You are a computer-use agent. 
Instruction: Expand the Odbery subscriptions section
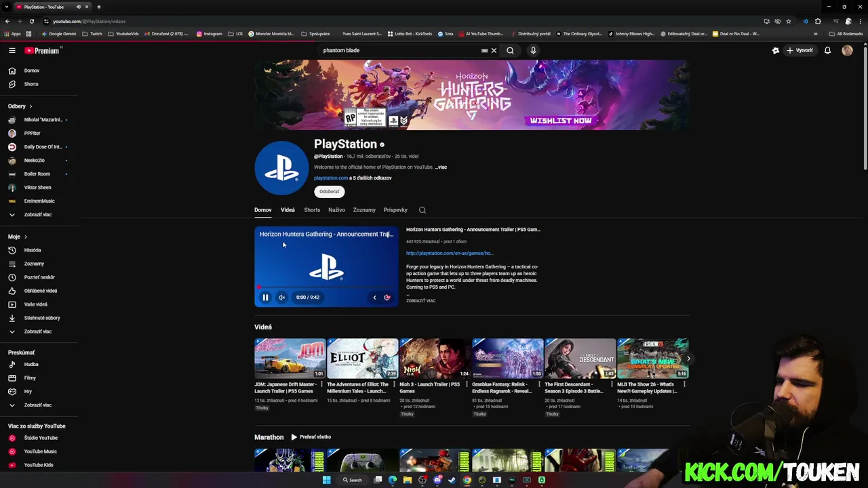tap(20, 106)
